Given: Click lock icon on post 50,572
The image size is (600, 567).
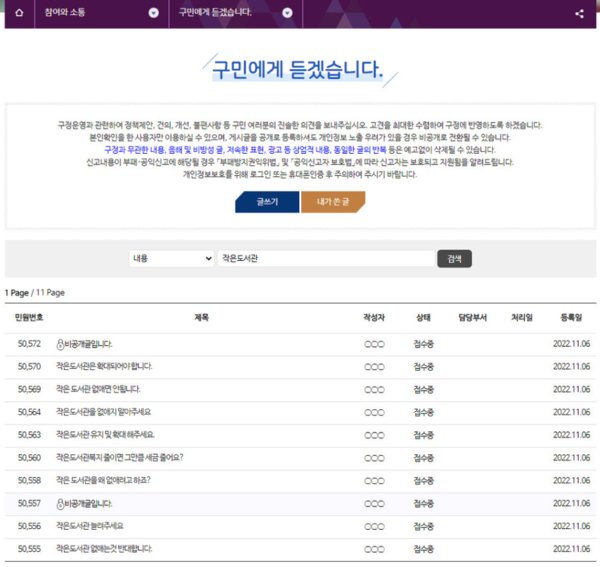Looking at the screenshot, I should click(x=60, y=344).
